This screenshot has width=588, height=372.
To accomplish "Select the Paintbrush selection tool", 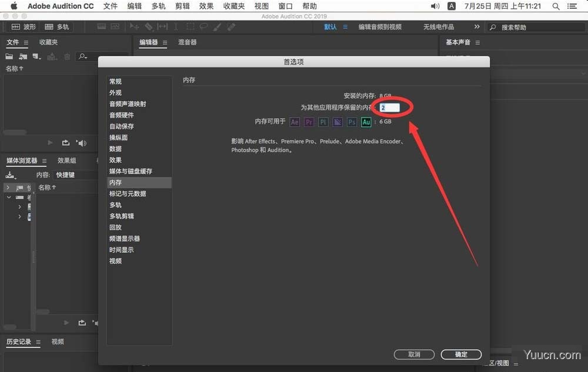I will [216, 26].
